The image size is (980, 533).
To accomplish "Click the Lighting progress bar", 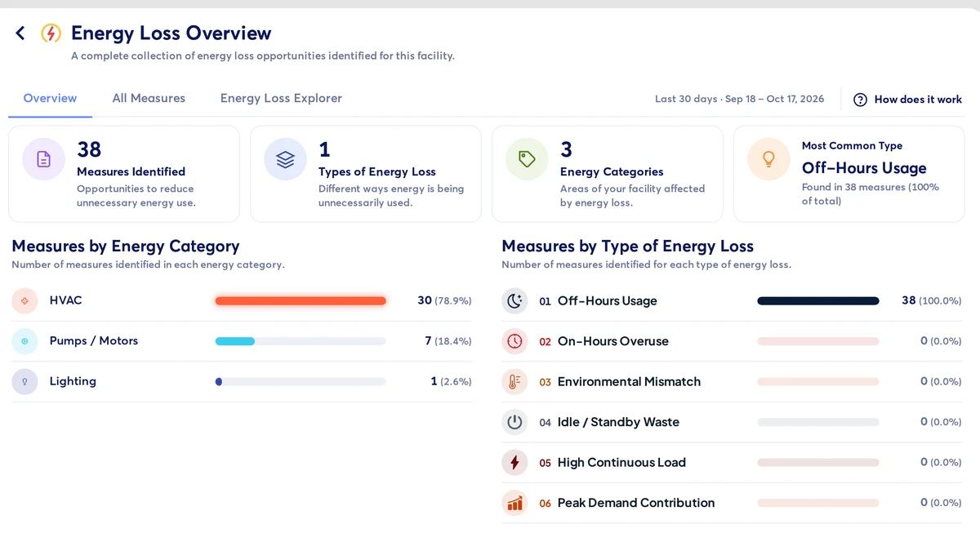I will pos(301,381).
